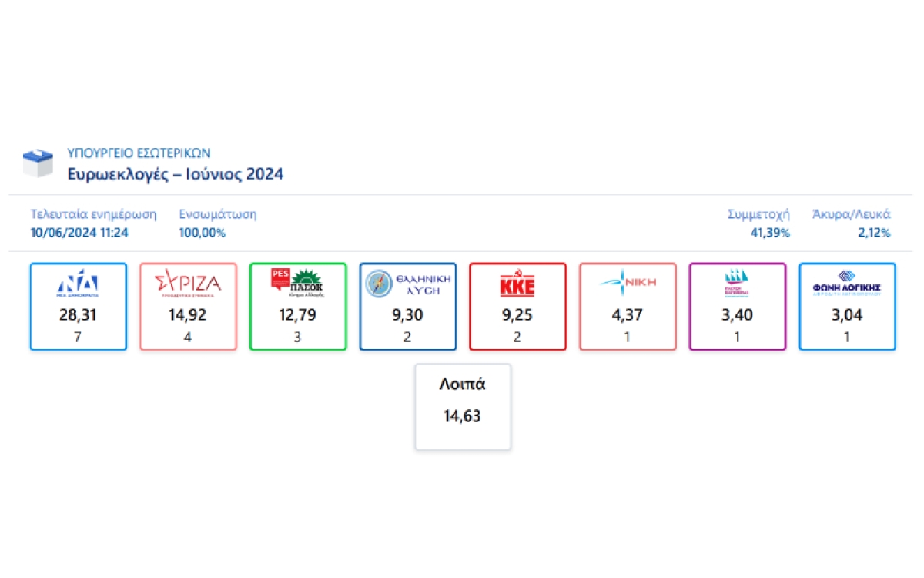924x578 pixels.
Task: Open the Λοιπά results card
Action: 463,407
